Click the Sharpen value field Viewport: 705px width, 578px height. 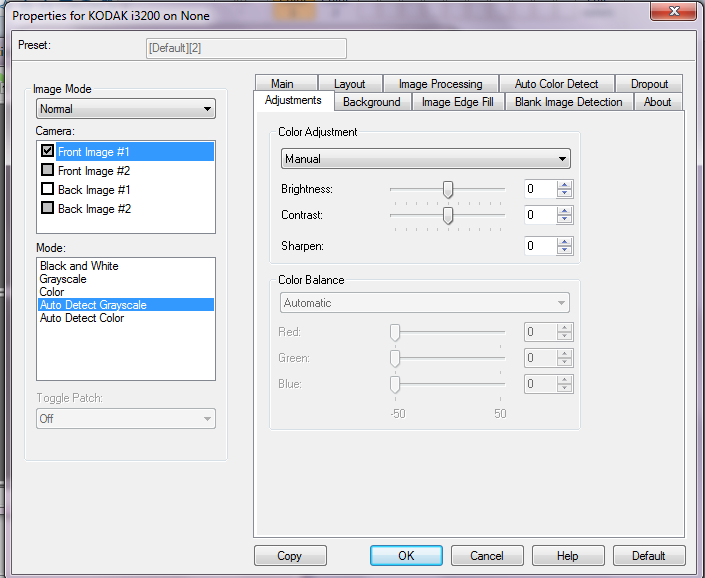pos(540,246)
